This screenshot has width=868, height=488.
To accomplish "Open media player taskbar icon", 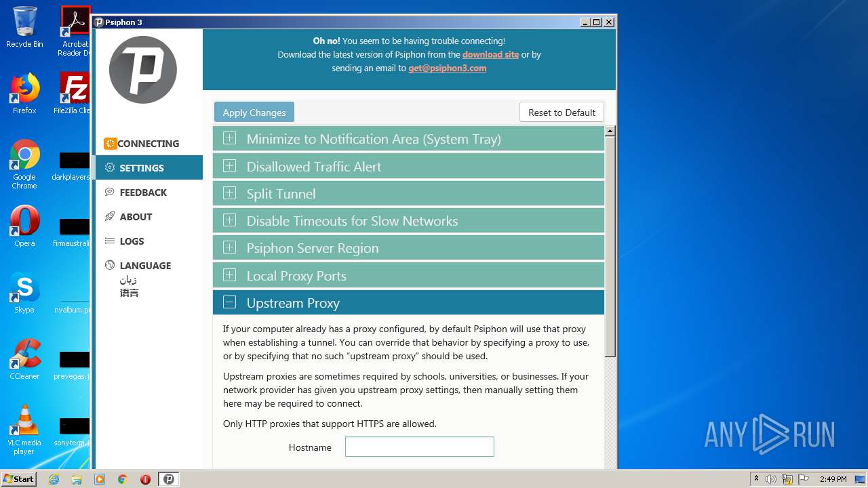I will point(100,479).
